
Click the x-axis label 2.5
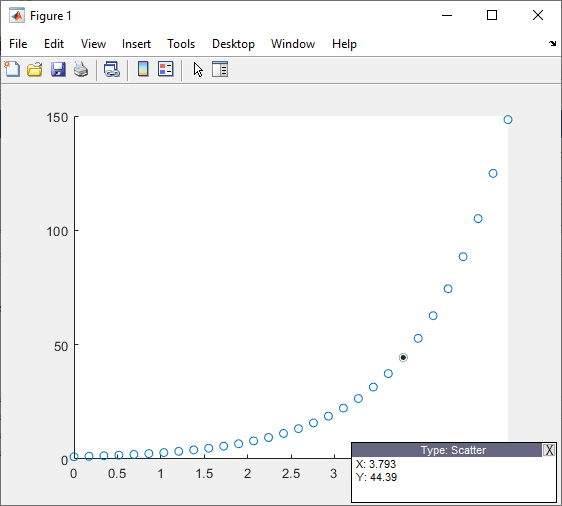point(291,474)
